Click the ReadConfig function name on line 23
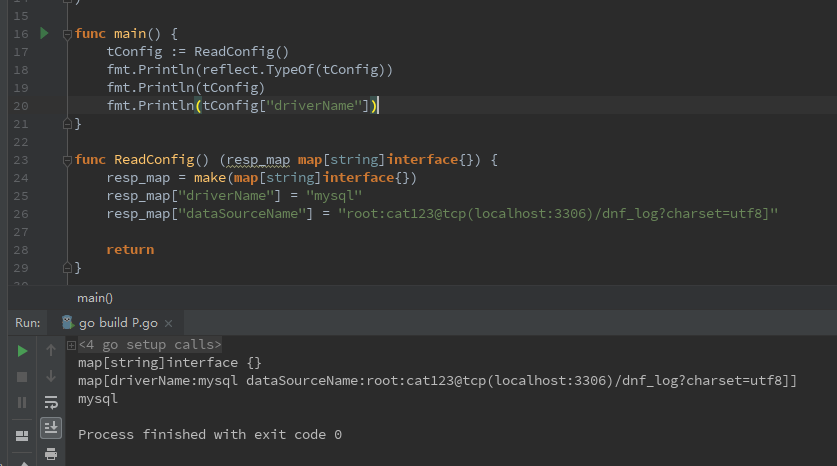The image size is (837, 466). tap(154, 160)
